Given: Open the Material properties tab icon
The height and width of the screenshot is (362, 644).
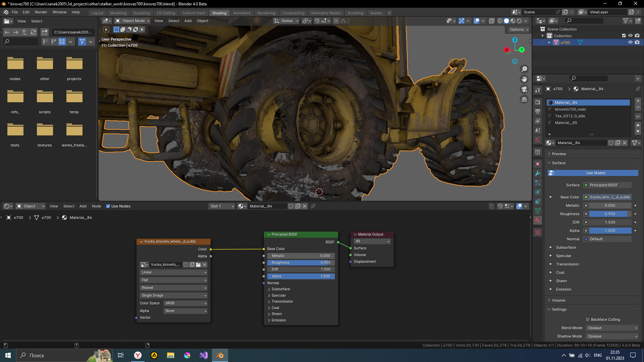Looking at the screenshot, I should pyautogui.click(x=538, y=220).
